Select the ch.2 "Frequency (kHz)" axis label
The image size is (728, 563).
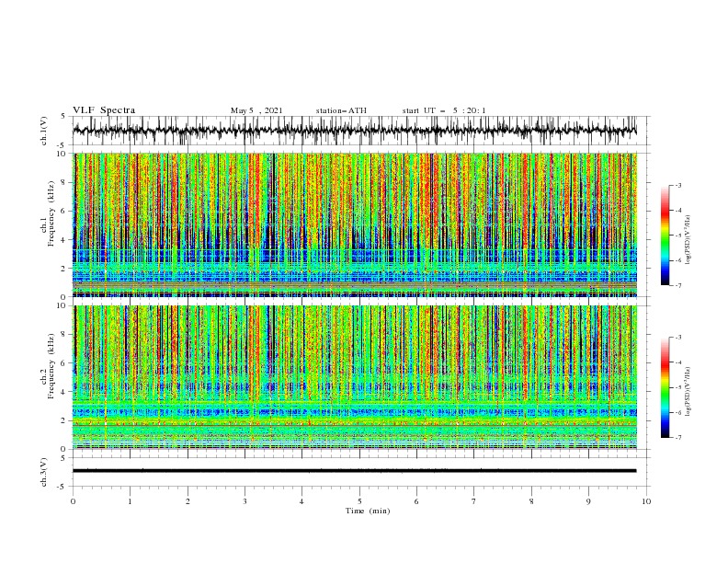[x=51, y=366]
